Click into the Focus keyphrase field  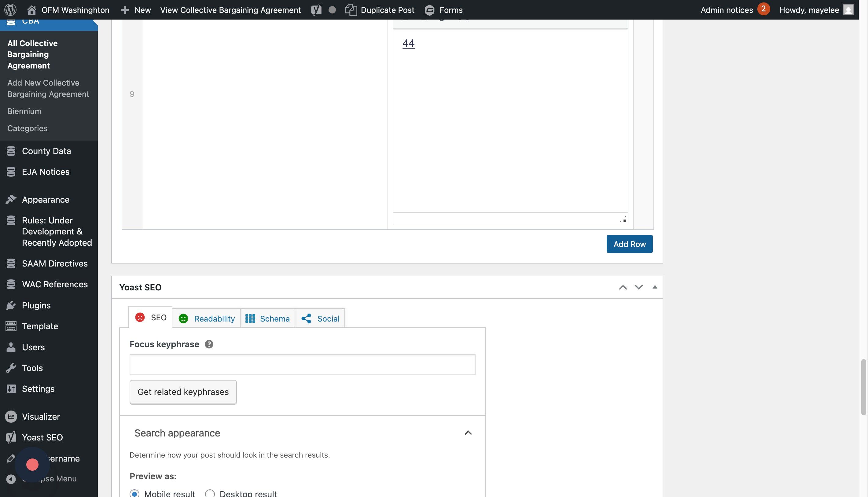302,365
